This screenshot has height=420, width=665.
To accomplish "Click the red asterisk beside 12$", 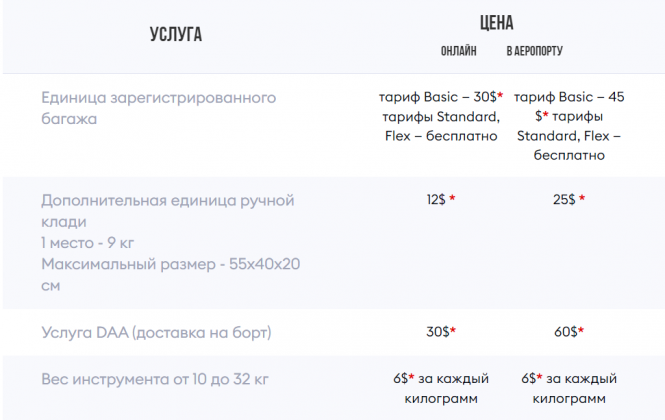I will [453, 200].
